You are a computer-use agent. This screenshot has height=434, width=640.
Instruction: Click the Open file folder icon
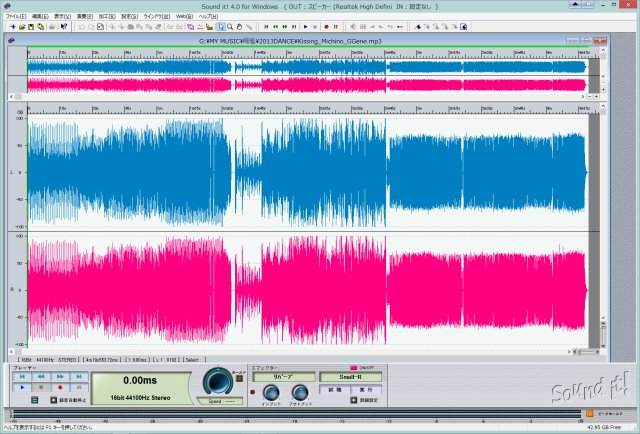(22, 27)
